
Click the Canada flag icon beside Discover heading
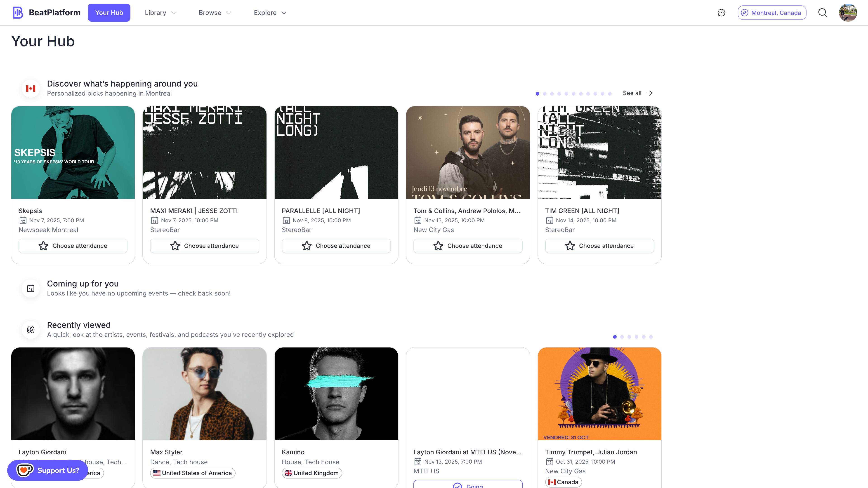coord(30,88)
